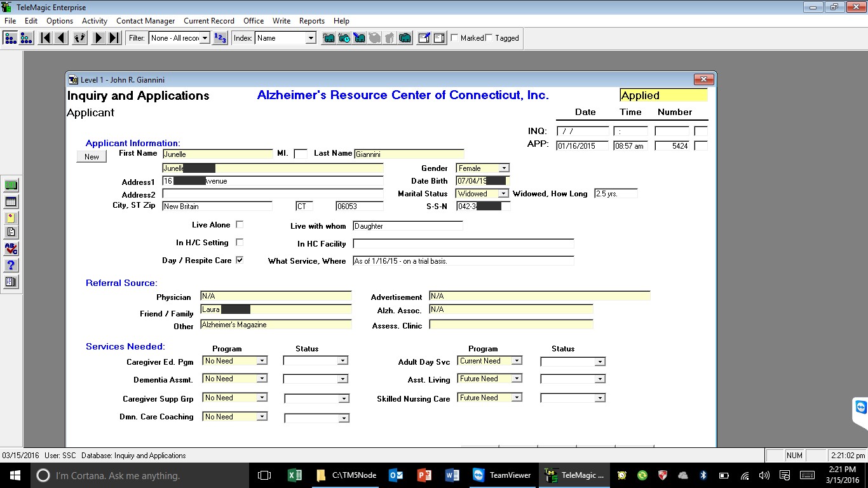The image size is (868, 488).
Task: Click the first teal phone toolbar icon
Action: coord(329,38)
